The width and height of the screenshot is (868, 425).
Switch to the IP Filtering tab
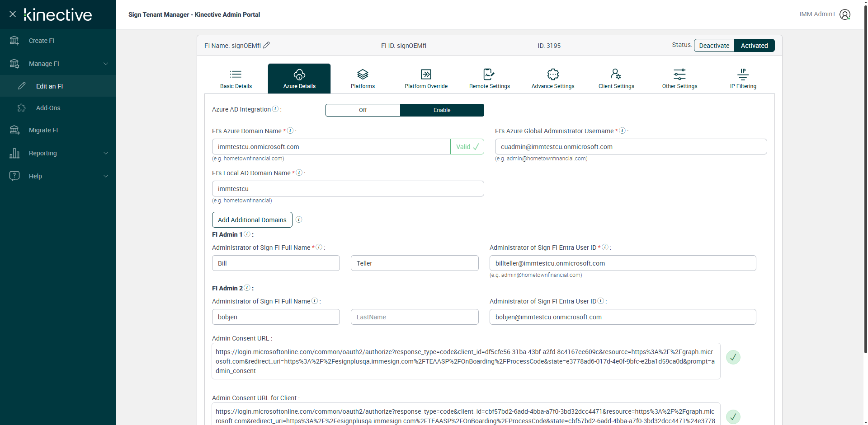743,79
